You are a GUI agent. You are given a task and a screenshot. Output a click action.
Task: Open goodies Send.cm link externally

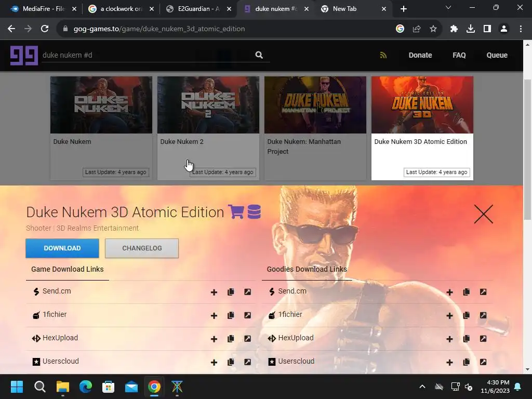[x=483, y=292]
